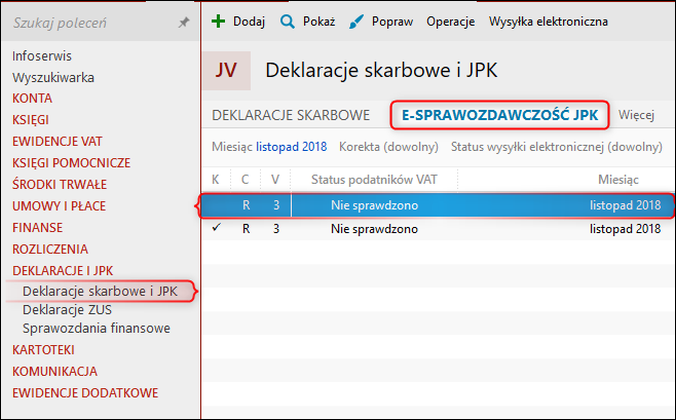Select Deklaracje skarbowe i JPK item
The width and height of the screenshot is (676, 420).
(100, 291)
